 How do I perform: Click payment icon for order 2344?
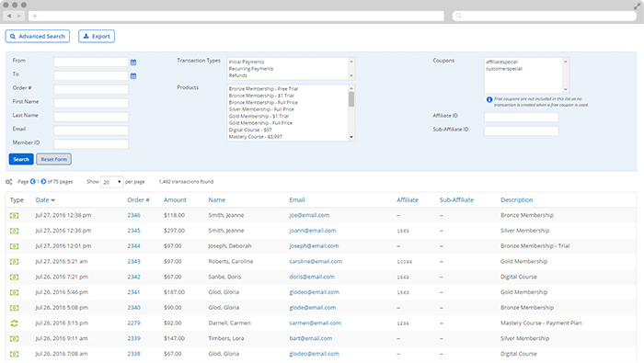15,246
